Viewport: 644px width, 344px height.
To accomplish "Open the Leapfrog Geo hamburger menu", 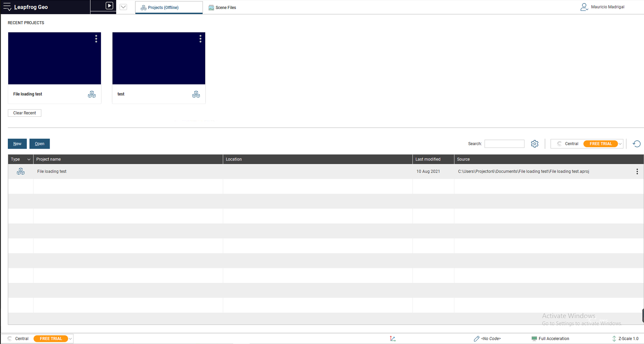I will point(7,7).
